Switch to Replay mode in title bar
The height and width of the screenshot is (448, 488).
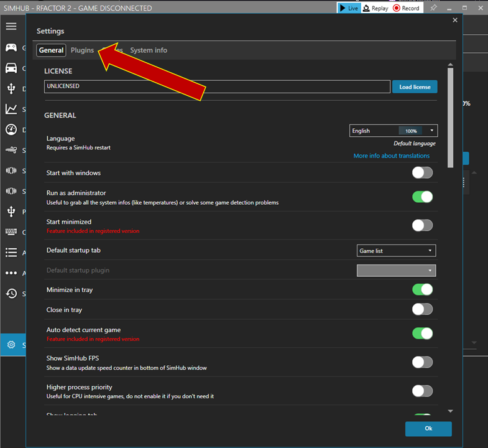click(376, 8)
